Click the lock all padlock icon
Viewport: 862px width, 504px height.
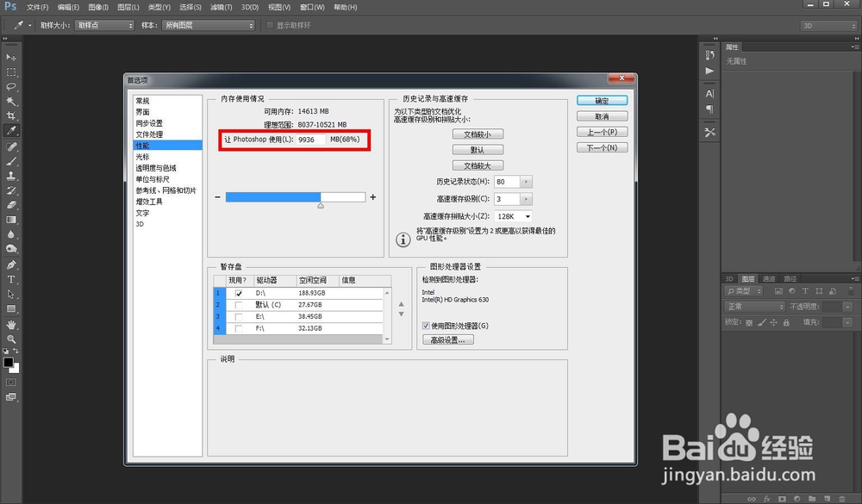pyautogui.click(x=786, y=322)
